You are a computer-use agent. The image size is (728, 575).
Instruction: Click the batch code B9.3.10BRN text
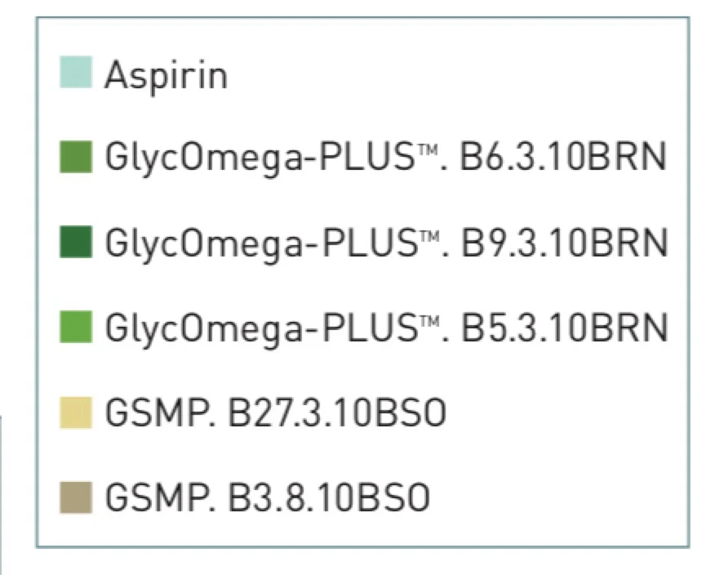[564, 243]
